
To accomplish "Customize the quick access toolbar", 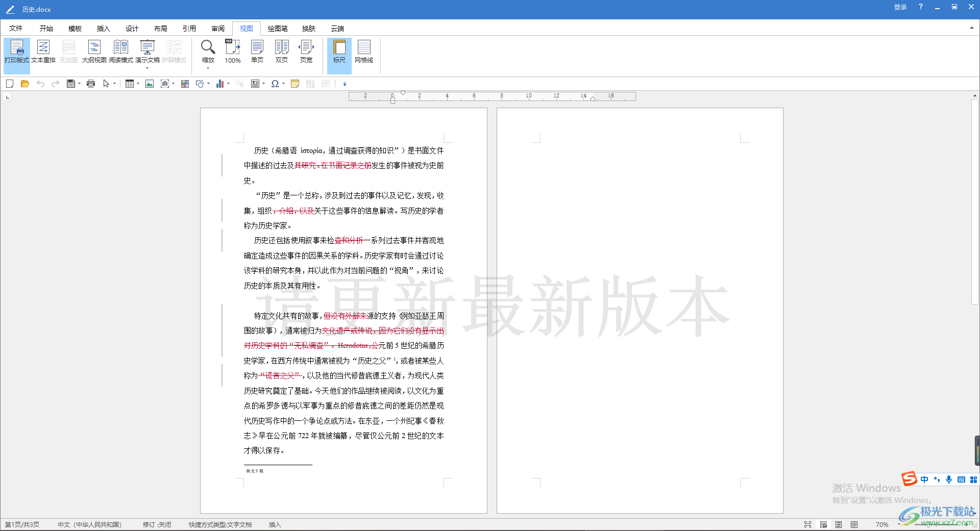I will [x=345, y=84].
